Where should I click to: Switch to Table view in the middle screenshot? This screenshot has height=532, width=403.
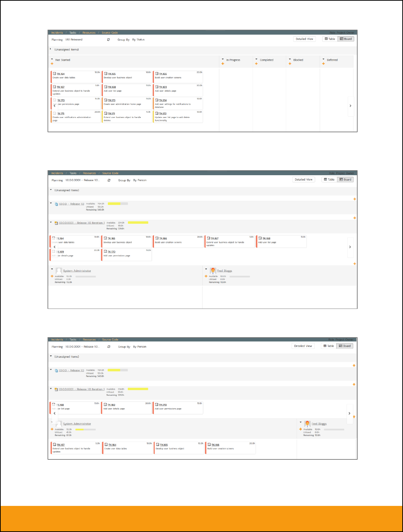[329, 179]
